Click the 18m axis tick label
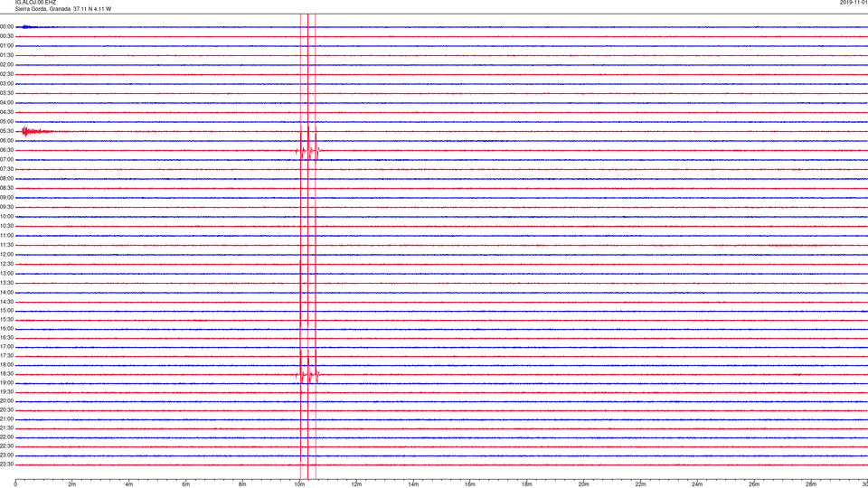Viewport: 868px width, 488px height. click(527, 484)
